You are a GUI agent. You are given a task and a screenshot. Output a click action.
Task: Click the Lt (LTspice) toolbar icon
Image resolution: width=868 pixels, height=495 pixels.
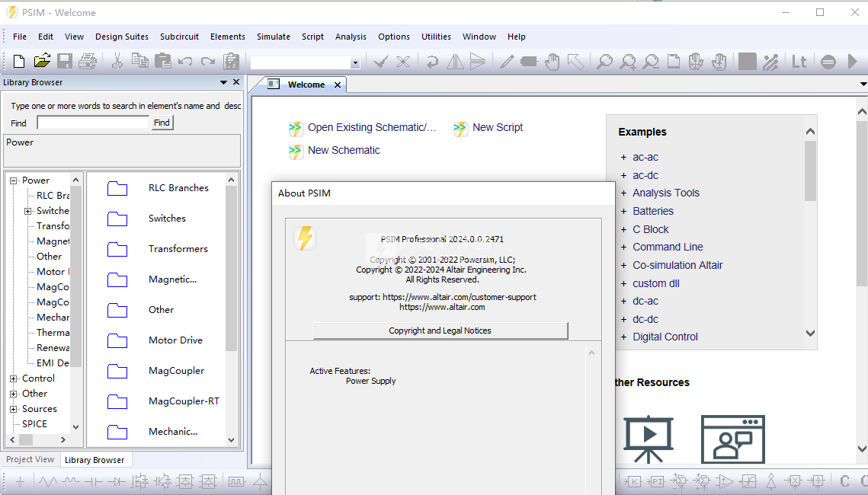click(x=799, y=62)
